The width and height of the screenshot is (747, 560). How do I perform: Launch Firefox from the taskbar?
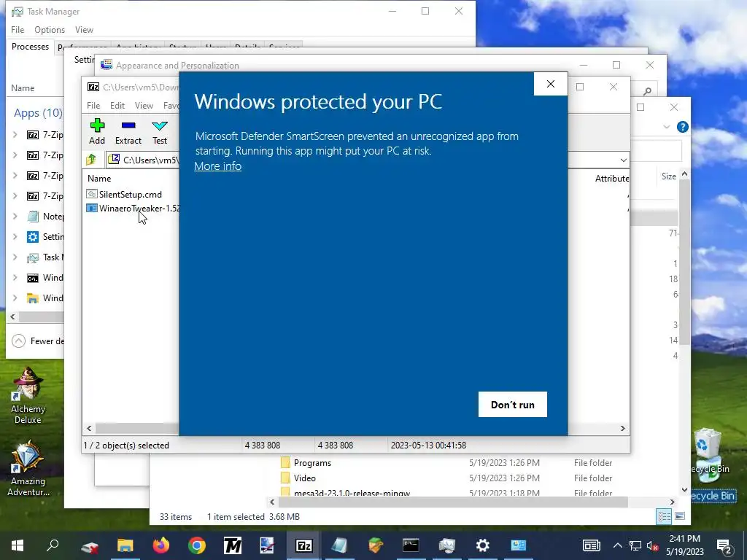161,545
